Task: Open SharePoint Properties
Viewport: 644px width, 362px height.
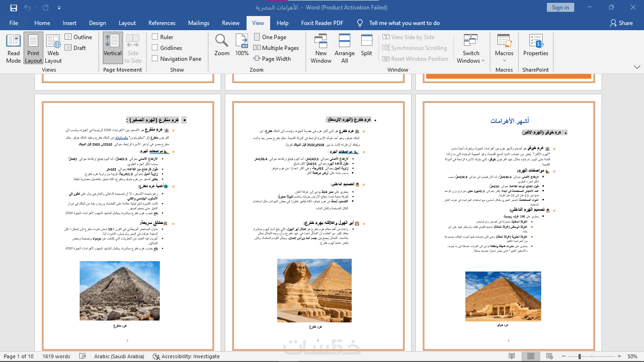Action: [x=536, y=45]
